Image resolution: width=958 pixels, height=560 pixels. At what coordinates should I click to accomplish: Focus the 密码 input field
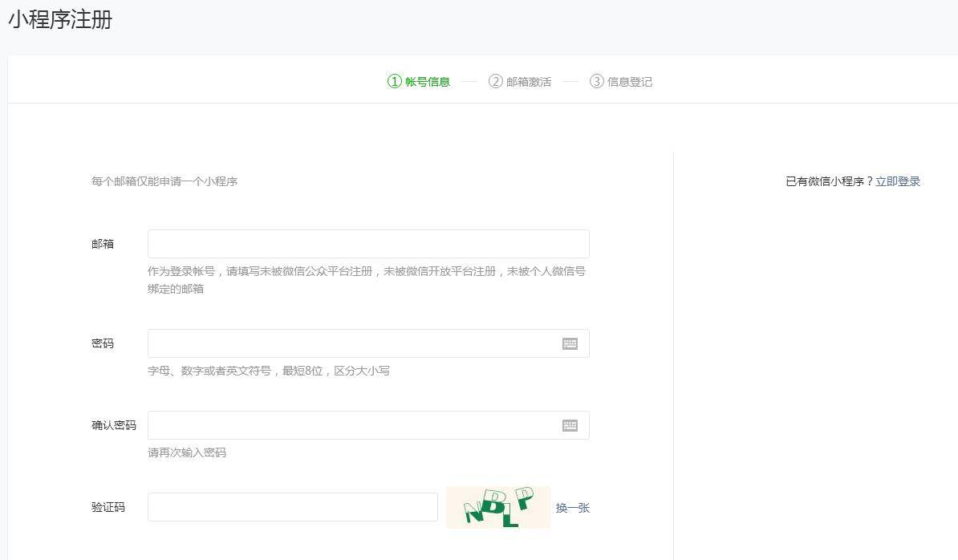pyautogui.click(x=368, y=343)
